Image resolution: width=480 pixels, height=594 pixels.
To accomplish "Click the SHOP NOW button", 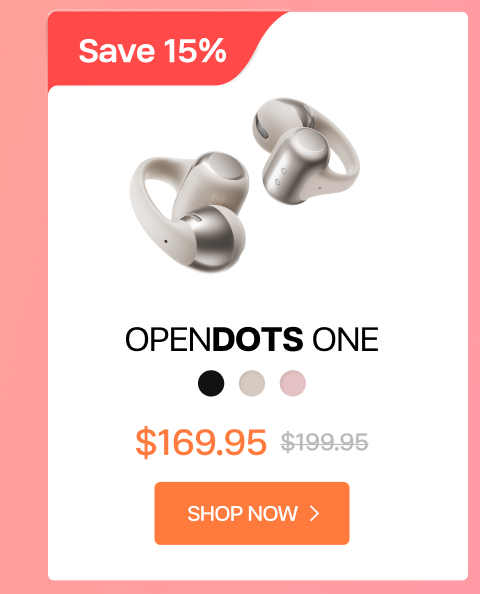I will click(x=252, y=513).
